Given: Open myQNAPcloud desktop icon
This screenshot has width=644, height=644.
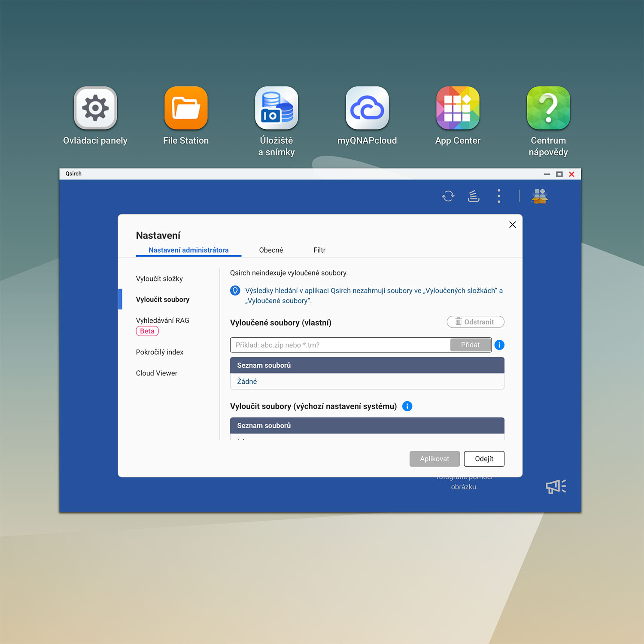Looking at the screenshot, I should [x=367, y=108].
